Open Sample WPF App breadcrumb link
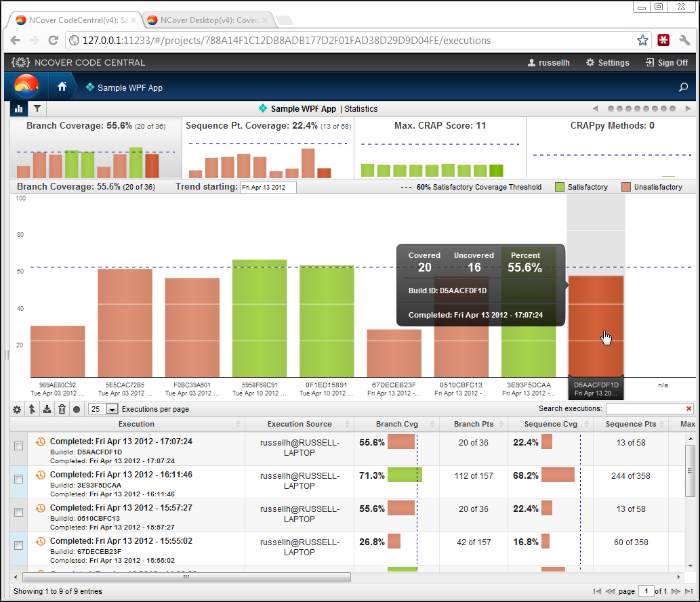The height and width of the screenshot is (602, 700). pyautogui.click(x=124, y=87)
